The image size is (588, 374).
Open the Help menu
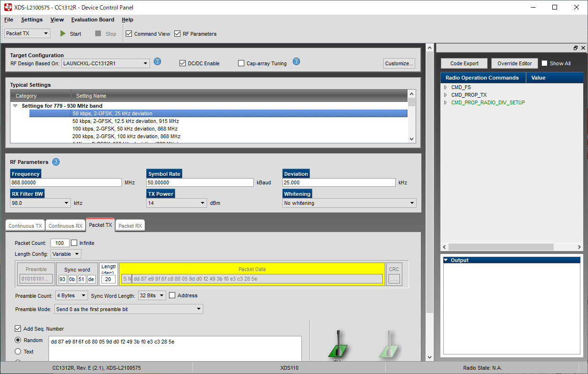click(128, 20)
